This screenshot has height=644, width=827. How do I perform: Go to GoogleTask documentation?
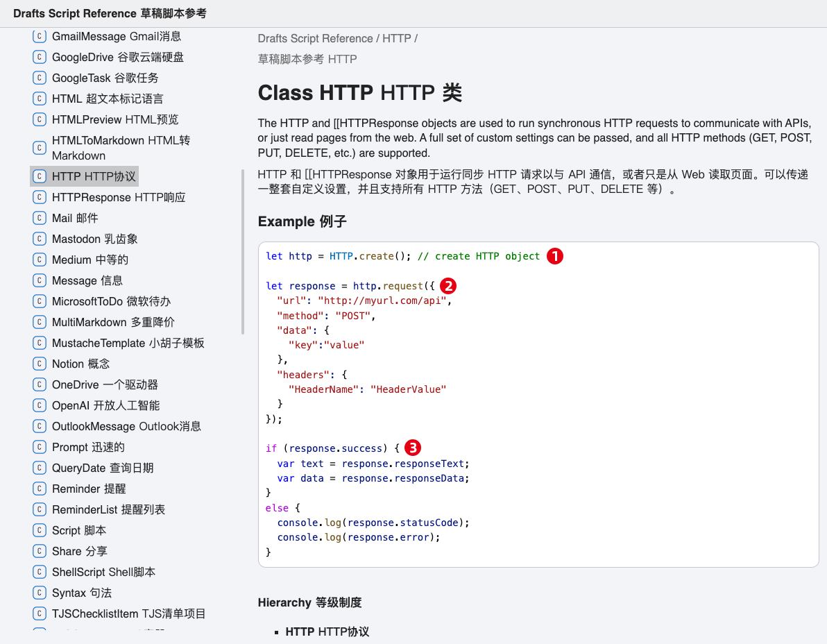105,78
